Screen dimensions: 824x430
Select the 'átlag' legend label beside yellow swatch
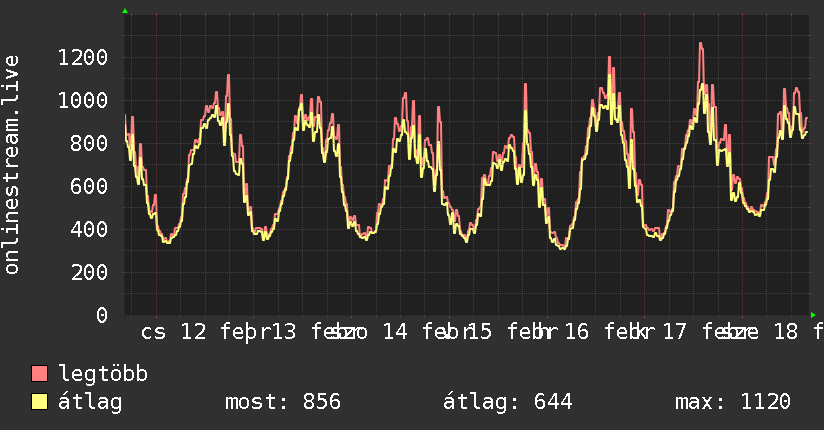(90, 402)
